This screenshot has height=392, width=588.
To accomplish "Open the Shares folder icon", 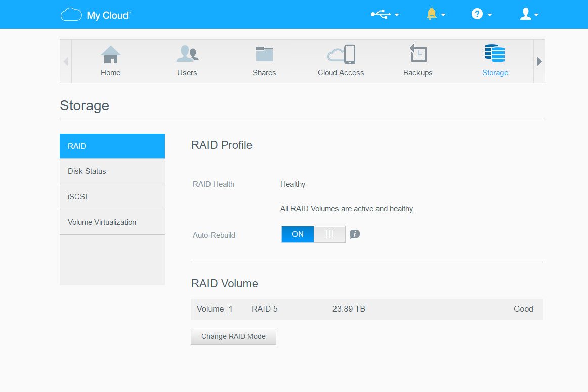I will tap(264, 54).
